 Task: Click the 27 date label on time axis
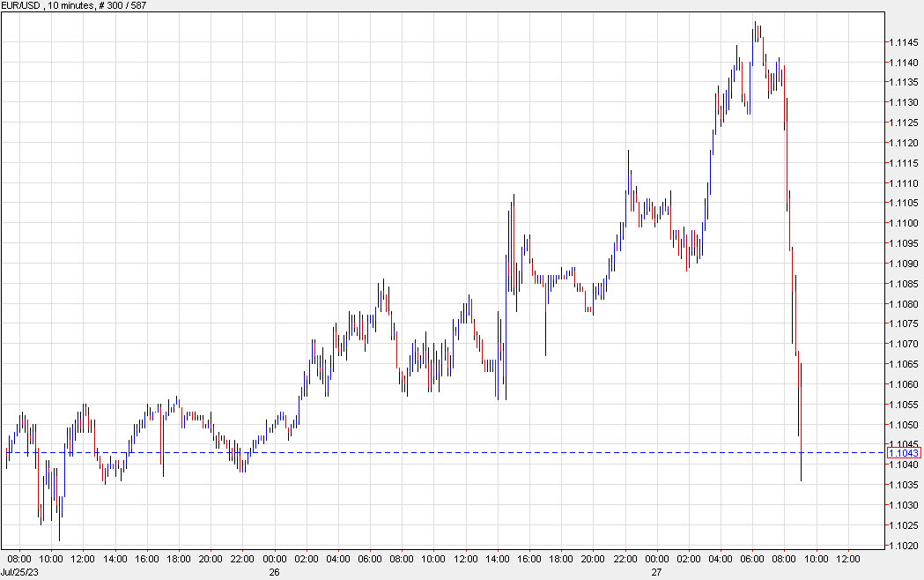tap(656, 572)
